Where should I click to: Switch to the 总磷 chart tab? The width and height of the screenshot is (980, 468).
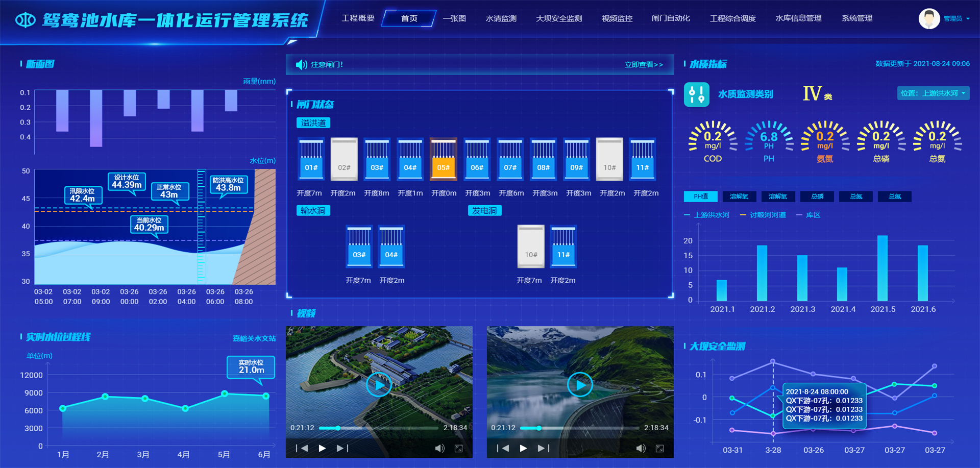(817, 196)
